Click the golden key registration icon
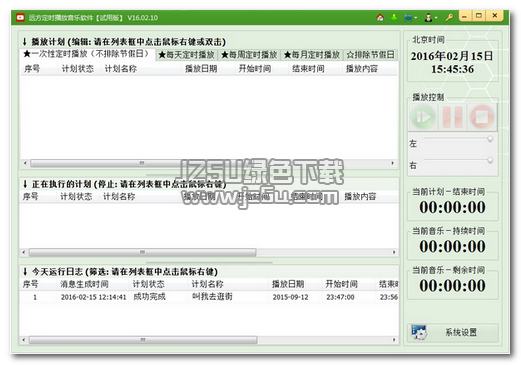The height and width of the screenshot is (365, 521). pyautogui.click(x=449, y=17)
